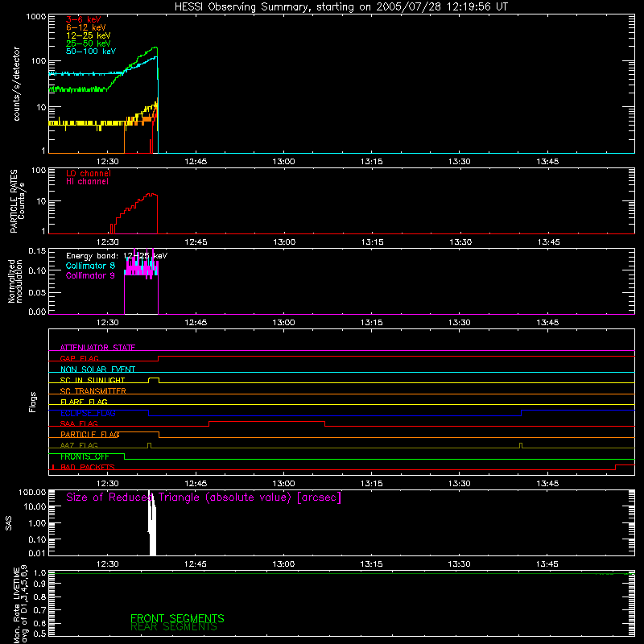Select the HI channel legend label
Viewport: 644px width, 644px height.
tap(87, 182)
